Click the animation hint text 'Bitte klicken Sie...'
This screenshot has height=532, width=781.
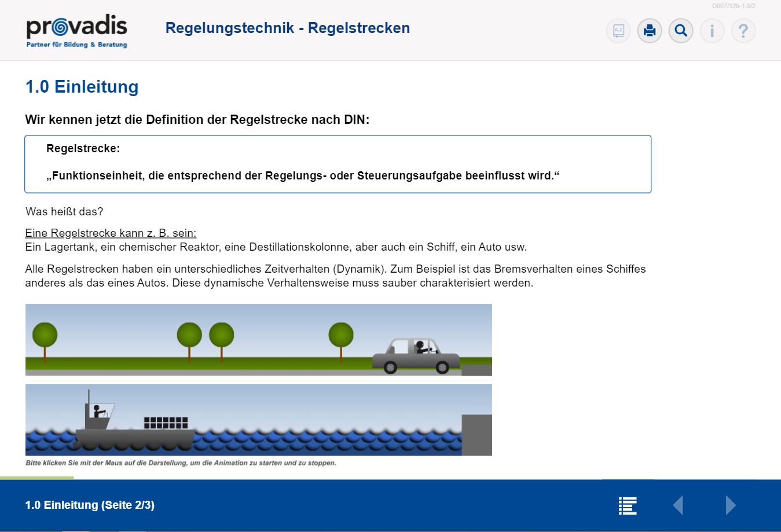(181, 463)
